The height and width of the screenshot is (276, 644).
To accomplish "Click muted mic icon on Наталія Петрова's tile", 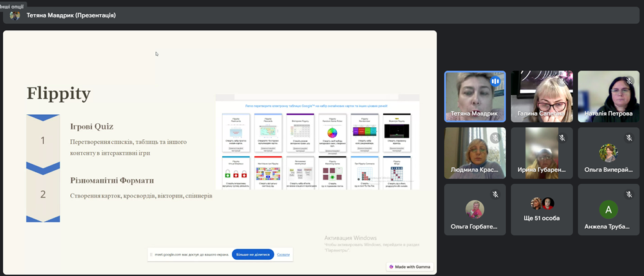I will (628, 81).
